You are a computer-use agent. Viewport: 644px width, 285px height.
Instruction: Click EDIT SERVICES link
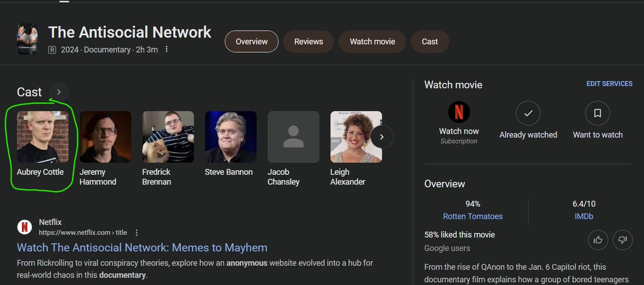pyautogui.click(x=610, y=84)
